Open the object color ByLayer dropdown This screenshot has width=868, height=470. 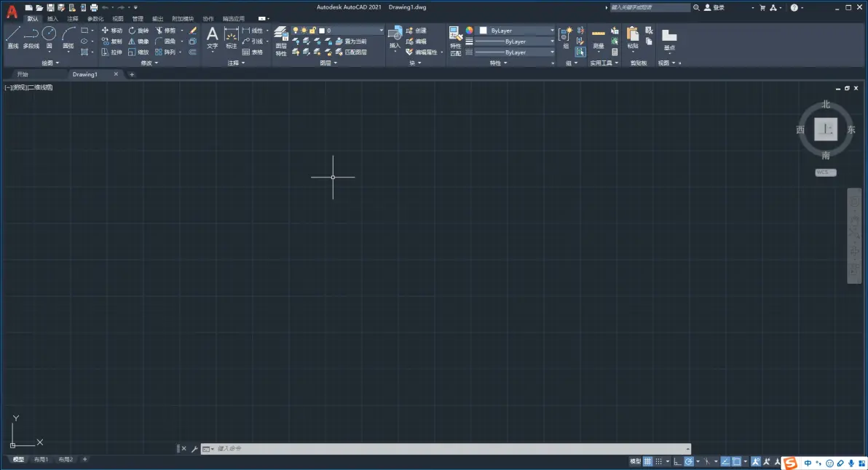click(x=516, y=31)
